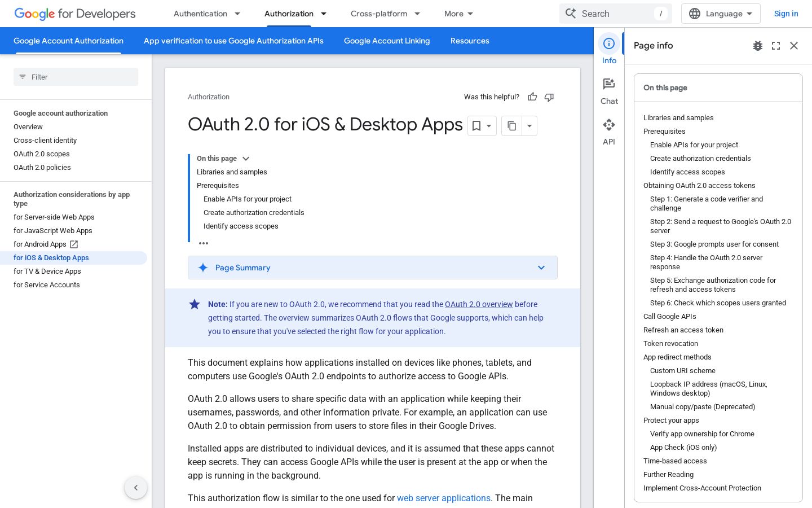
Task: Bookmark this page with the bookmark icon
Action: tap(476, 126)
